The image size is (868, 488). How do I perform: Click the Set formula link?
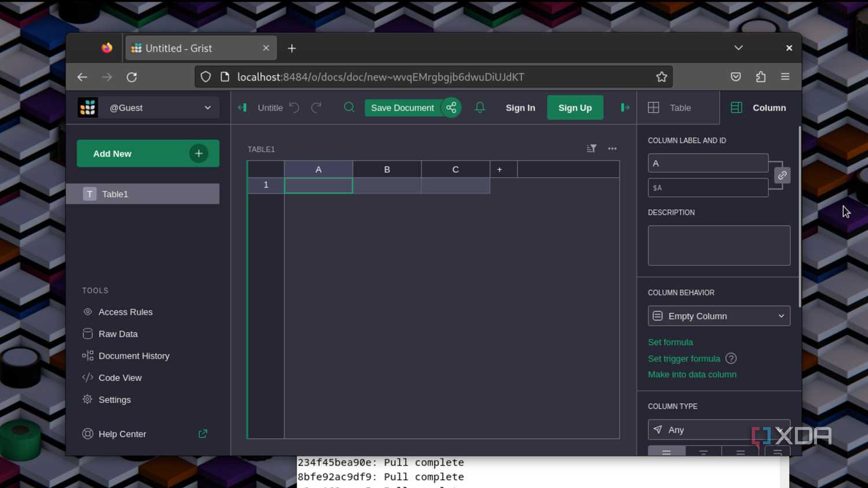click(x=670, y=342)
